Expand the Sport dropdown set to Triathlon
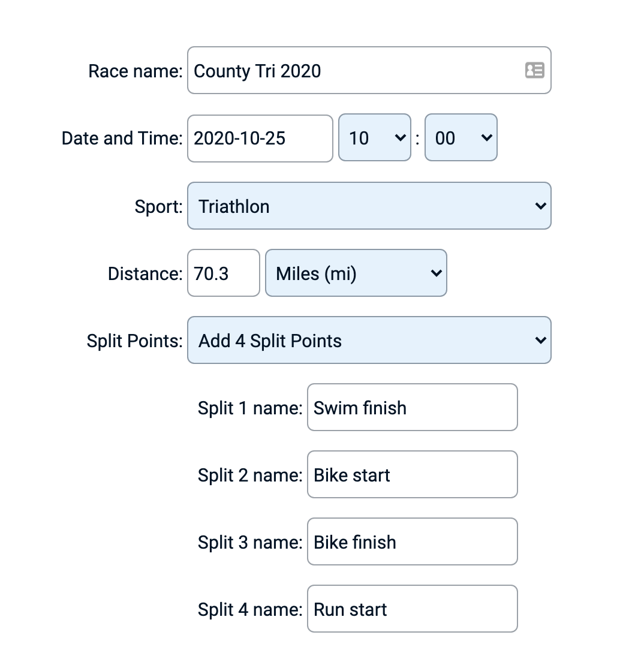The image size is (644, 650). click(369, 206)
